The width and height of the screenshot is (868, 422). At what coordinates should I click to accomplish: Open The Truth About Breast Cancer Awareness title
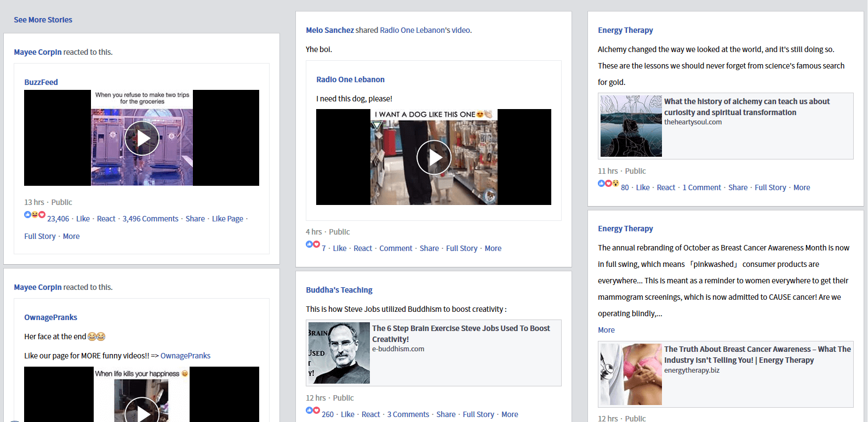coord(757,355)
